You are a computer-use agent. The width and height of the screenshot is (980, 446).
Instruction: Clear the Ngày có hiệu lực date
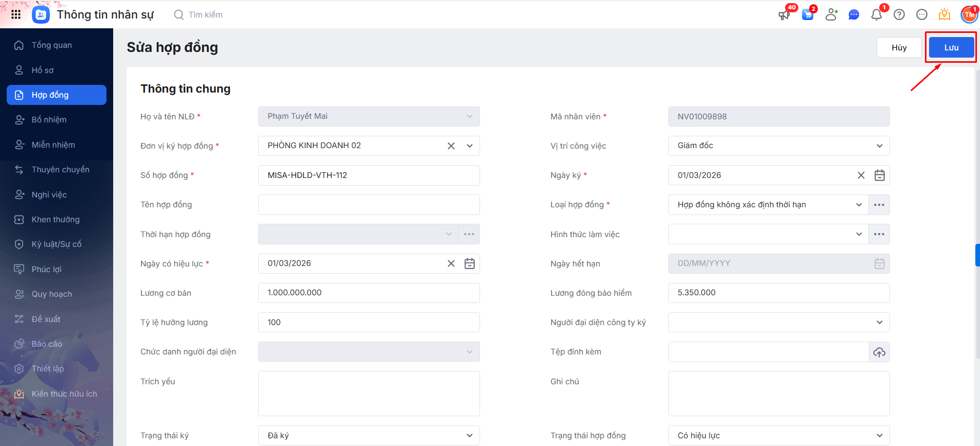pos(451,263)
